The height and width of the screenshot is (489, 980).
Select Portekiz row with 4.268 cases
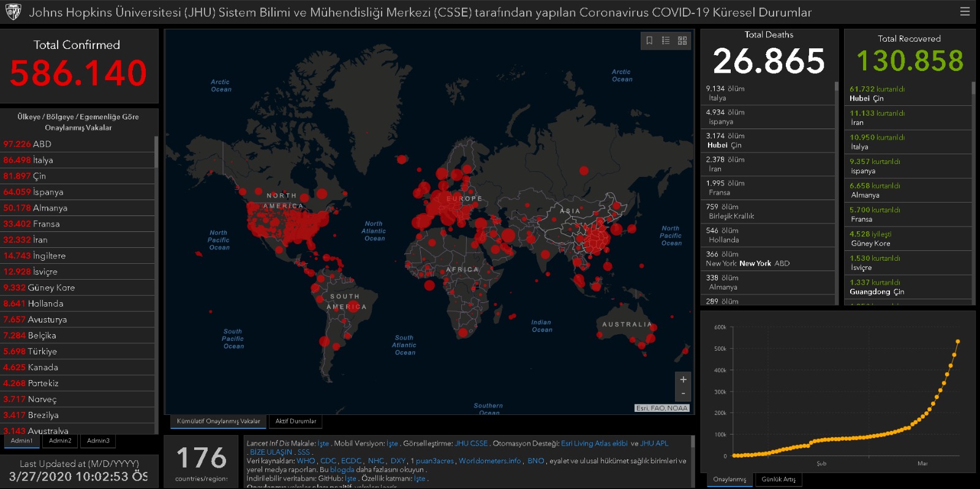tap(77, 383)
